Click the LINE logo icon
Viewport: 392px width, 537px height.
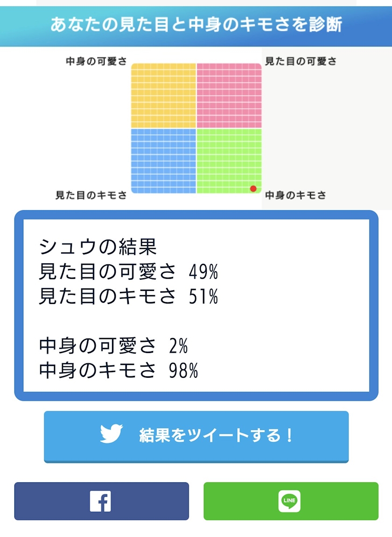point(289,501)
